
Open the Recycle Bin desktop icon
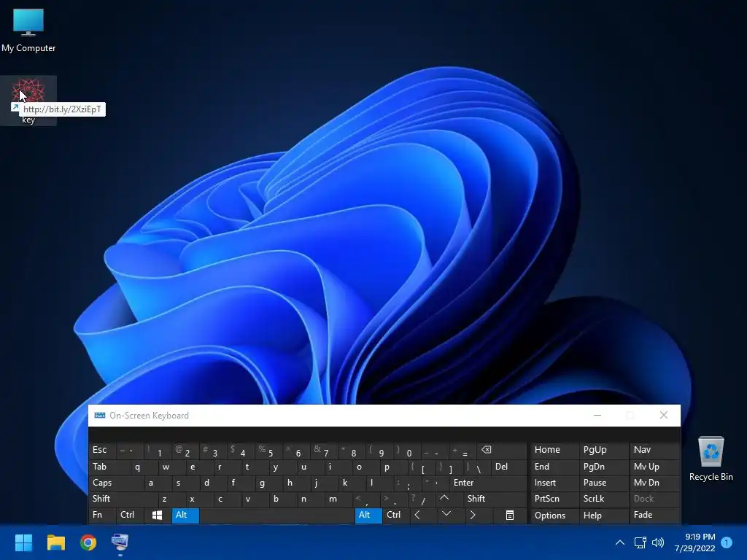pyautogui.click(x=711, y=459)
